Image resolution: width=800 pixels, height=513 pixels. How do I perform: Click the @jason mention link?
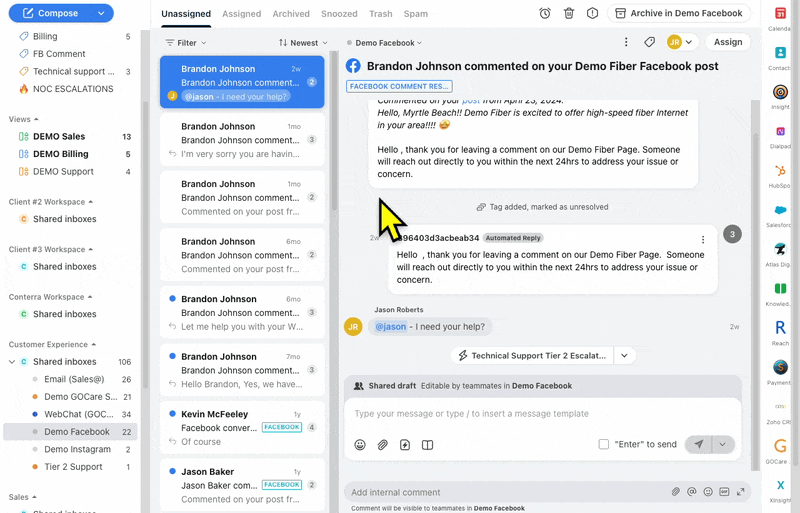pos(390,327)
